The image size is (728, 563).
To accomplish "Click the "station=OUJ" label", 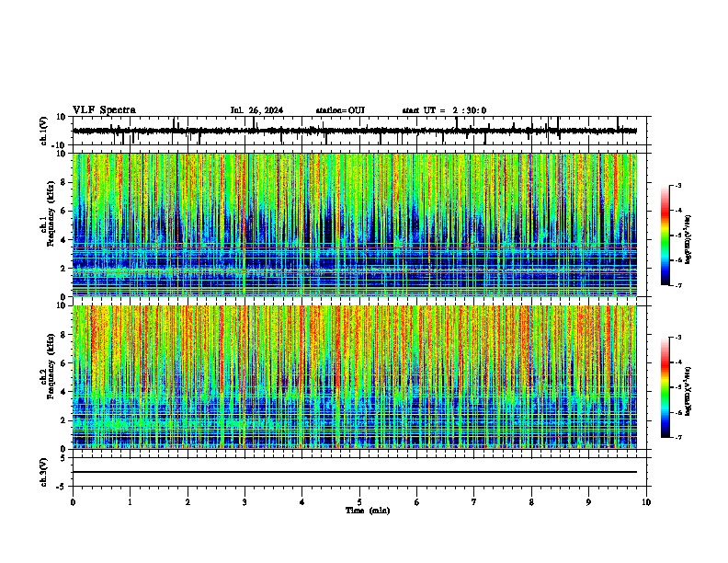I will click(340, 110).
